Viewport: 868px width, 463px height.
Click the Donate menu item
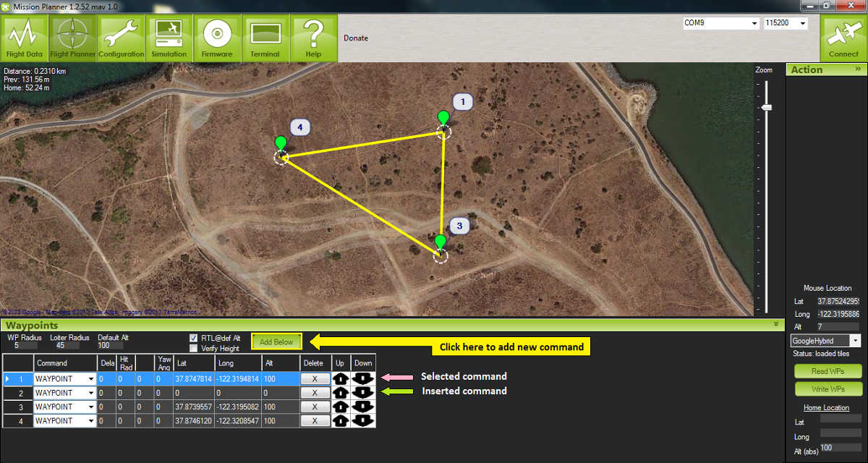tap(355, 38)
